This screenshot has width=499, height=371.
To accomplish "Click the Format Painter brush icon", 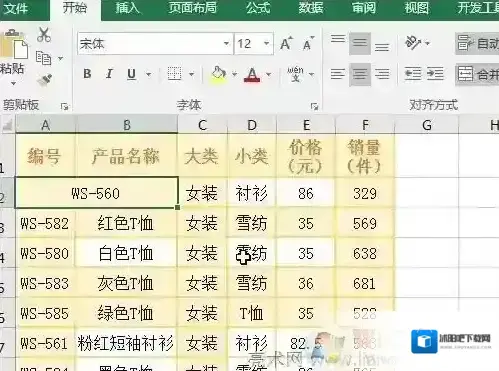I will click(x=45, y=80).
